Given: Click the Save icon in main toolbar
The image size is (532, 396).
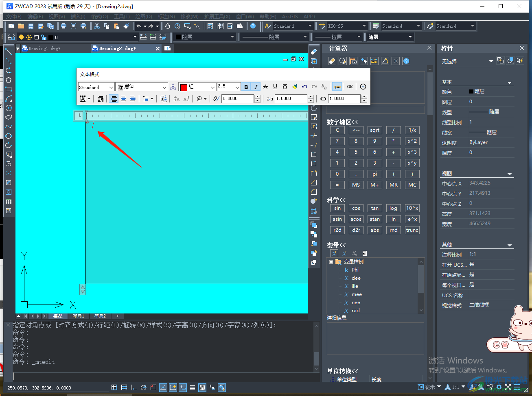Looking at the screenshot, I should [31, 26].
